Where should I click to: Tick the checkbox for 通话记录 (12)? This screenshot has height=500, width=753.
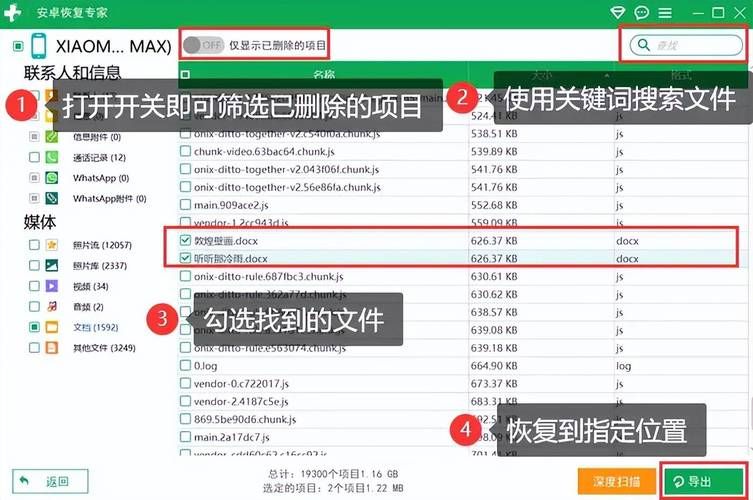(x=34, y=158)
